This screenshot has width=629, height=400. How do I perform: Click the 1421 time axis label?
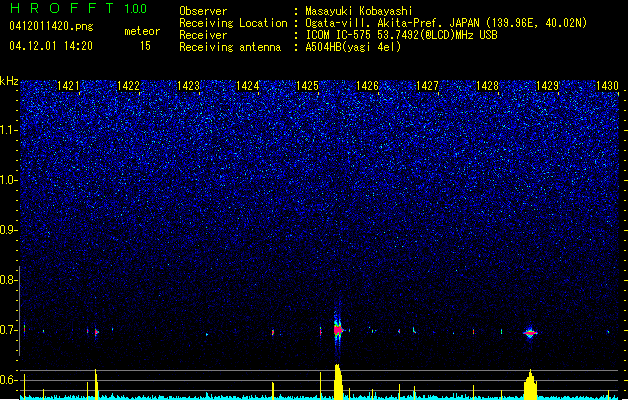coord(68,86)
